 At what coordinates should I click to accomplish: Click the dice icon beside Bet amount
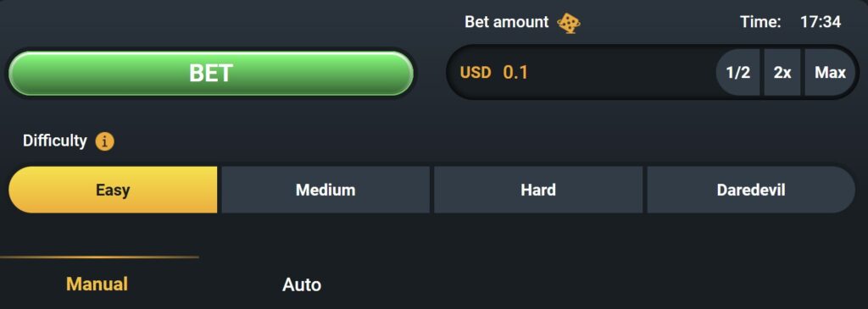(x=569, y=23)
